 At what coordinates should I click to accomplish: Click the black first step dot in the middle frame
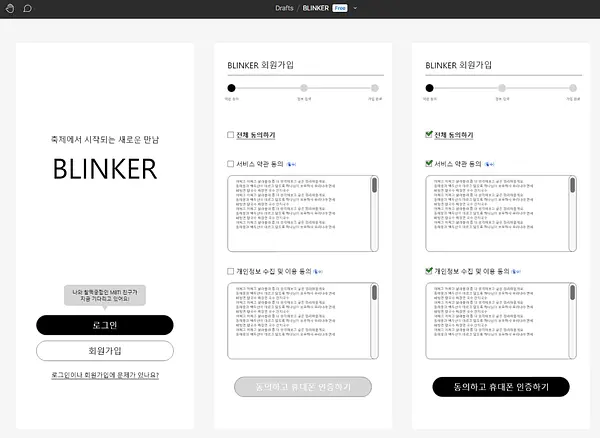232,88
